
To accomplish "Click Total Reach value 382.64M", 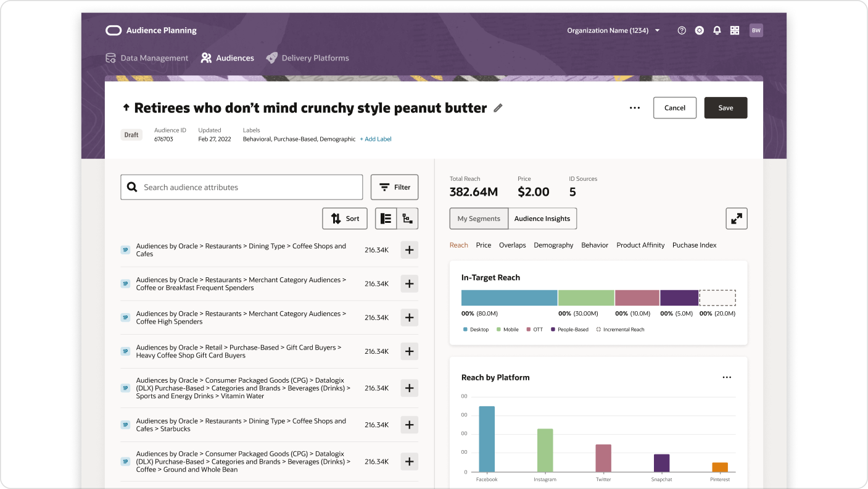I will tap(474, 191).
